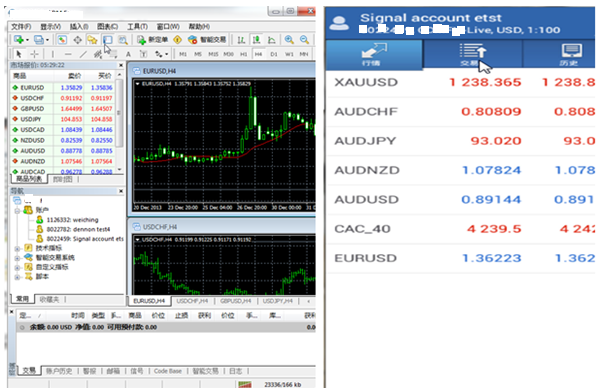
Task: Open the 文件(F) menu
Action: 21,26
